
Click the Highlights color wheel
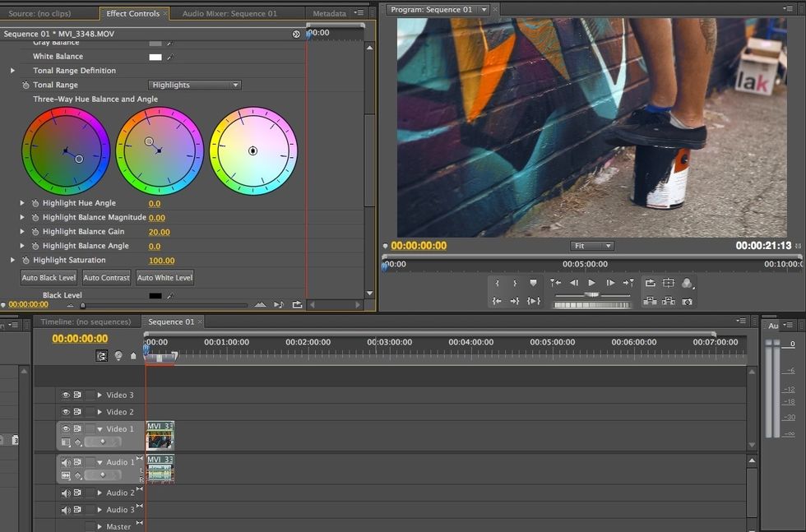click(x=253, y=150)
